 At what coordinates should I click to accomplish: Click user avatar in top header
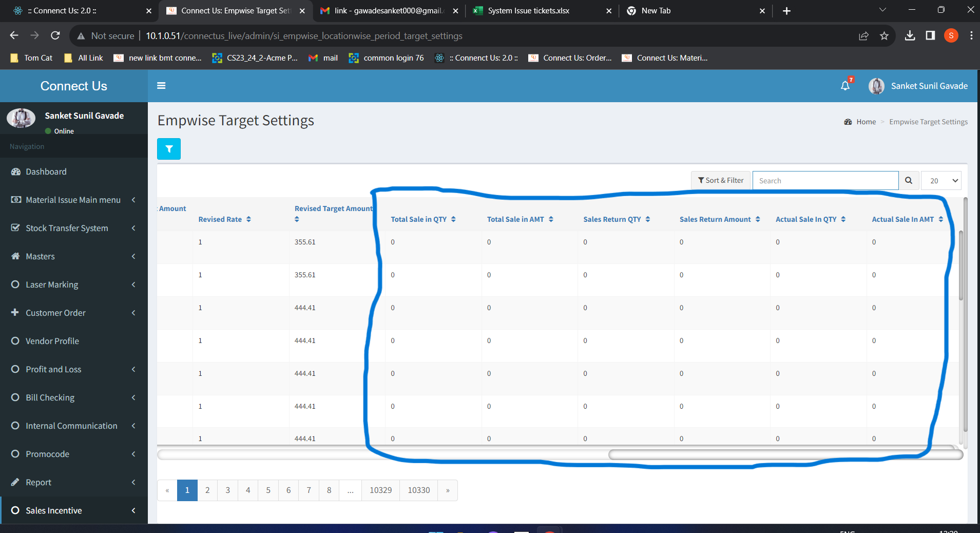point(876,86)
